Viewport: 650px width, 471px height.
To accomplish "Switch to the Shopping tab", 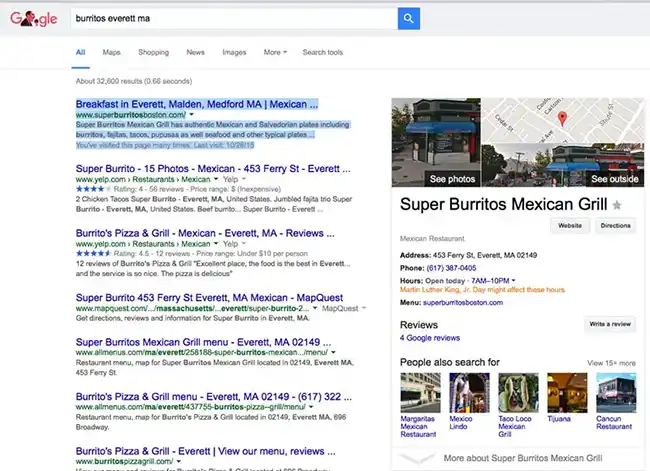I will tap(154, 52).
